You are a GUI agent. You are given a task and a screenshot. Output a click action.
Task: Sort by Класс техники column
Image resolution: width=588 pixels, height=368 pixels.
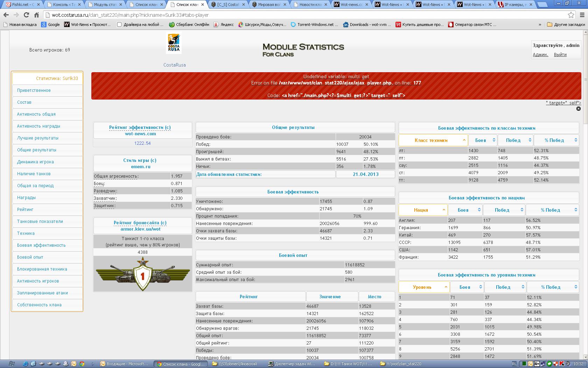click(433, 140)
